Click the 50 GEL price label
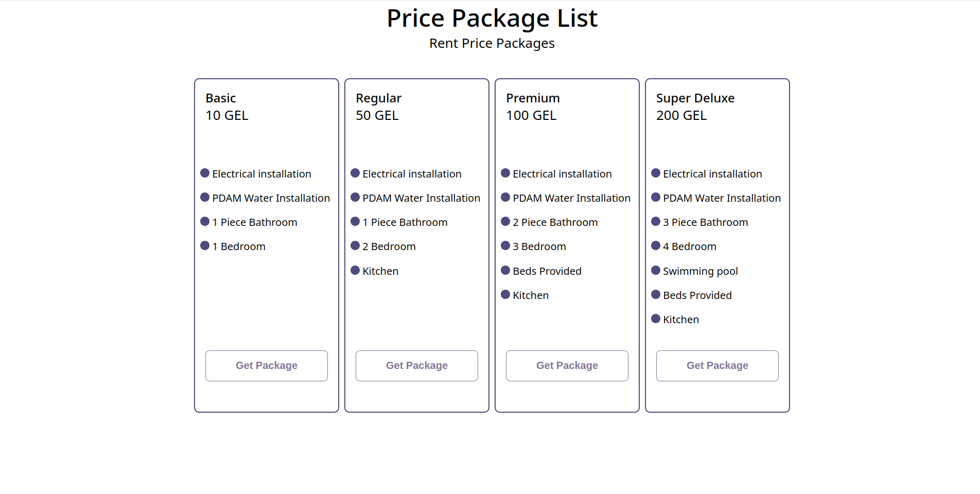This screenshot has width=980, height=494. pyautogui.click(x=377, y=116)
